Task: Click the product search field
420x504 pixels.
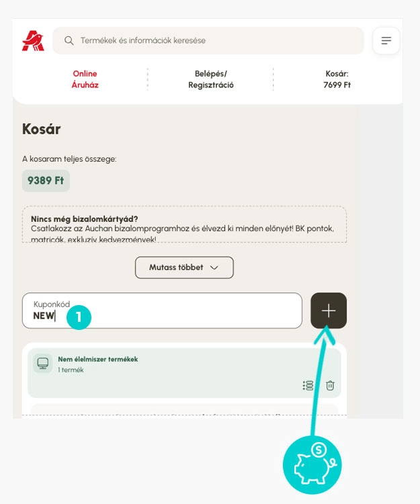Action: [x=208, y=41]
